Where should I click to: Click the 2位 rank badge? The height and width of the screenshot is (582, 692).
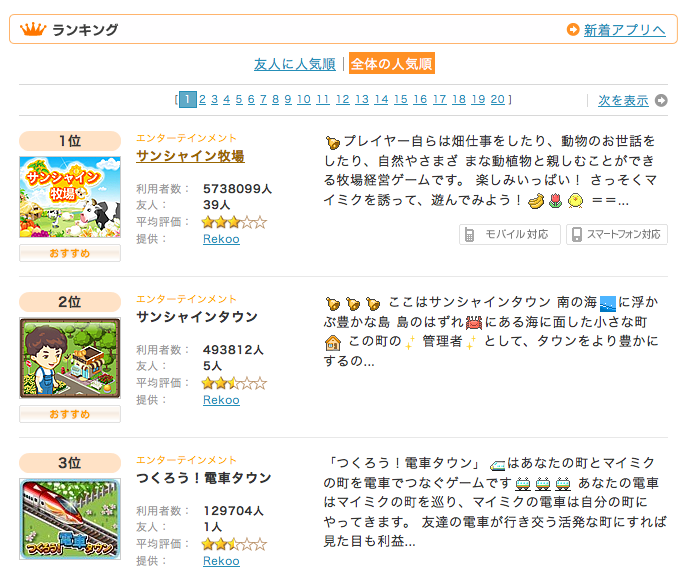[x=70, y=302]
